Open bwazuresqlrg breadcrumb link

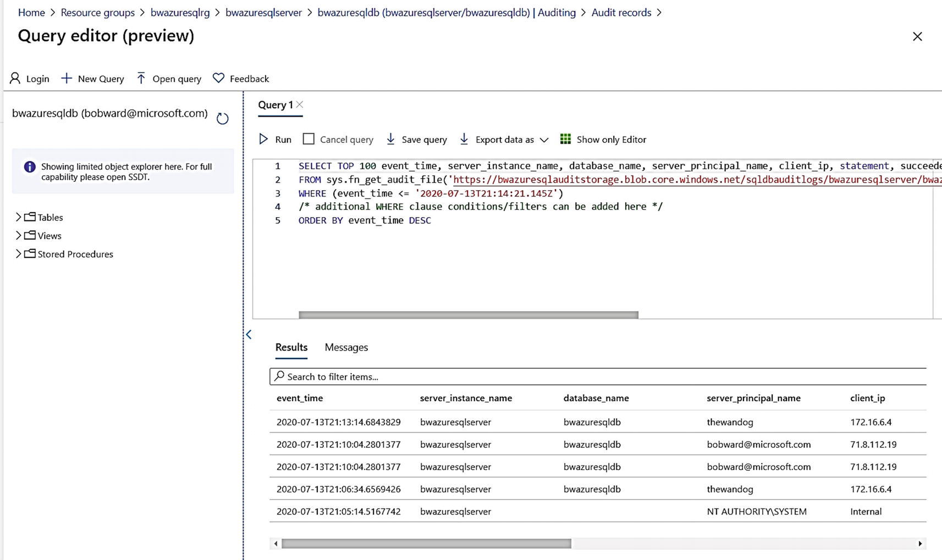(180, 13)
